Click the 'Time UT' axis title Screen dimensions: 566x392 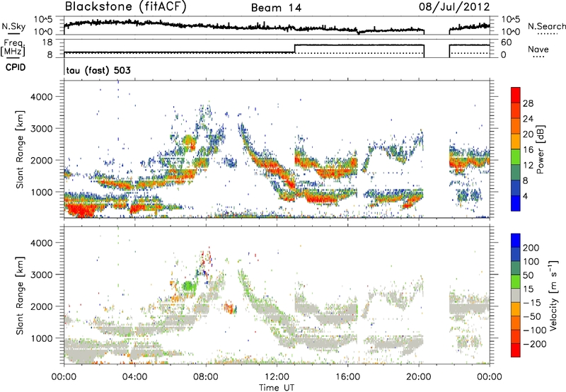[277, 388]
